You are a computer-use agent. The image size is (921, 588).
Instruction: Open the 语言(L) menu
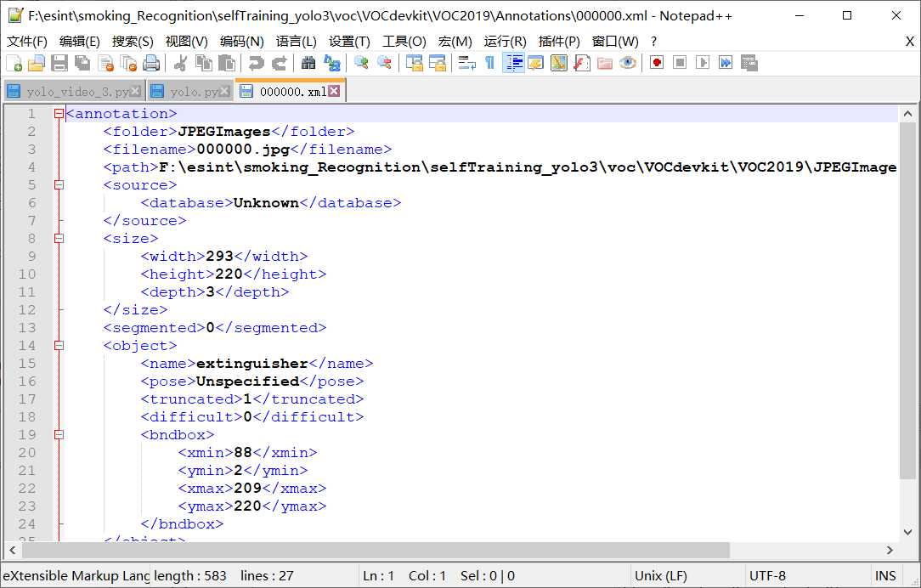(x=296, y=41)
